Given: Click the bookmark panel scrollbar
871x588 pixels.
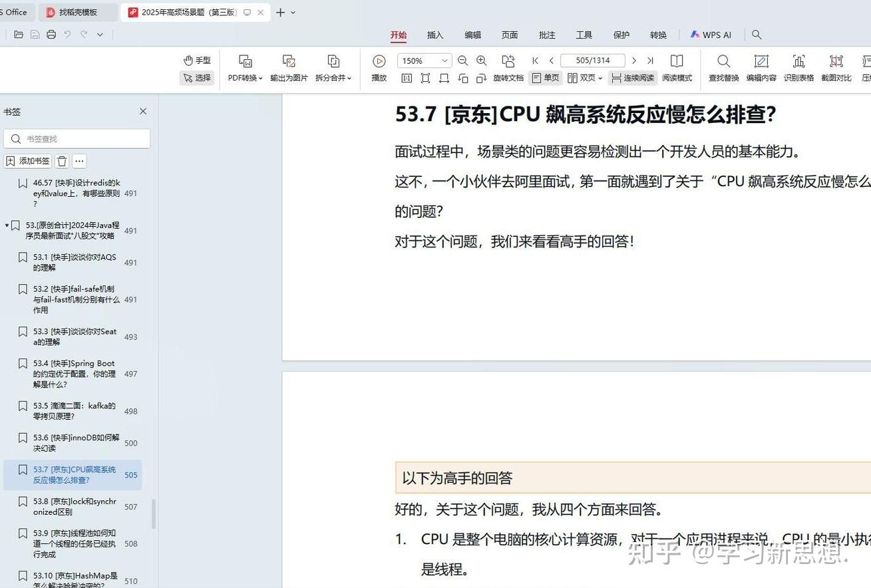Looking at the screenshot, I should (x=154, y=514).
